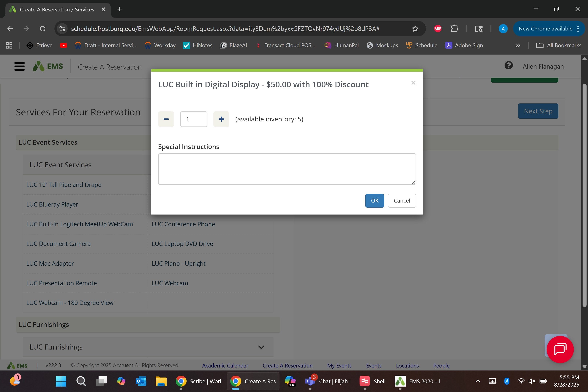
Task: Click the minus quantity button
Action: pyautogui.click(x=166, y=119)
